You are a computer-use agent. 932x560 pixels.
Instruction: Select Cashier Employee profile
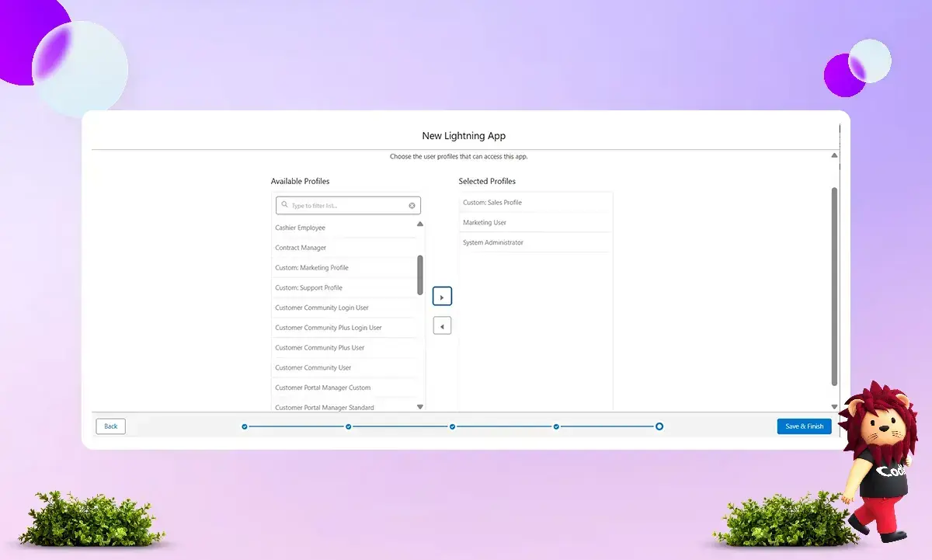(301, 228)
